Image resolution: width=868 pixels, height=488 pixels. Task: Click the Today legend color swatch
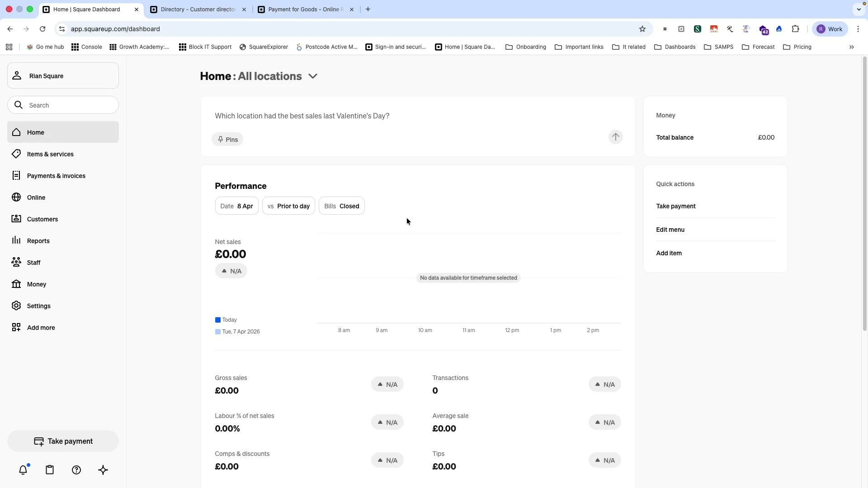coord(218,320)
